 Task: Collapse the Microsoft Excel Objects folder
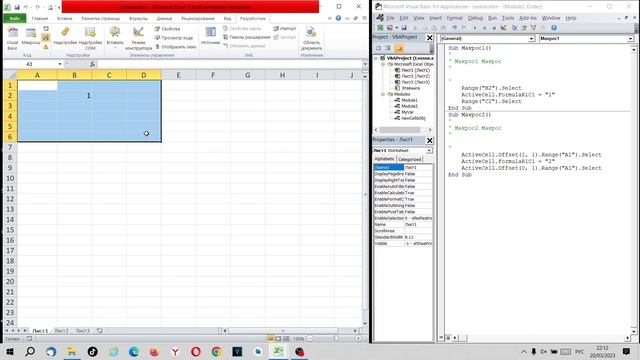pyautogui.click(x=383, y=64)
